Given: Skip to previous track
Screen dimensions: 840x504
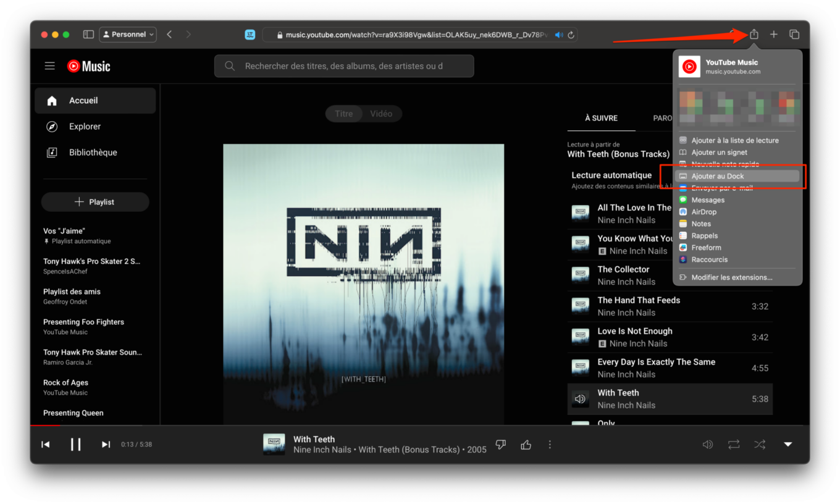Looking at the screenshot, I should [x=46, y=444].
